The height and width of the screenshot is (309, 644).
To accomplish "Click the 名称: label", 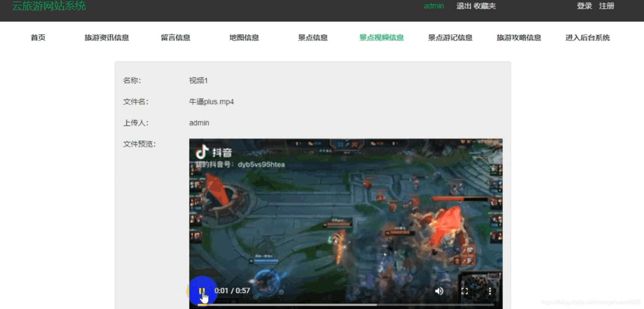I will click(x=132, y=81).
